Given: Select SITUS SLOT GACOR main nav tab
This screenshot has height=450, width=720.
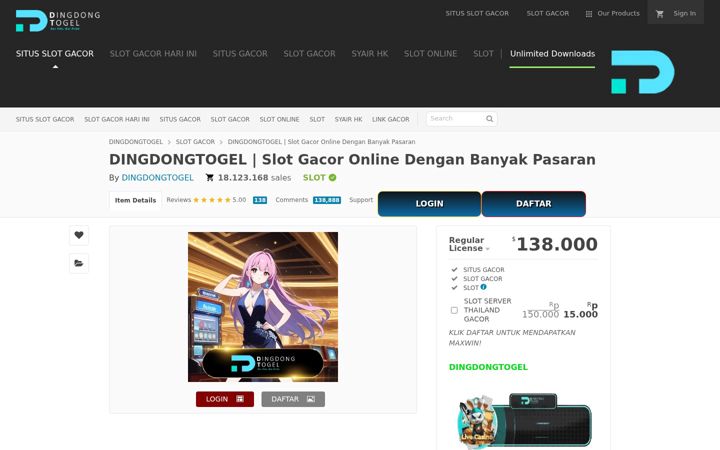Looking at the screenshot, I should click(x=55, y=54).
